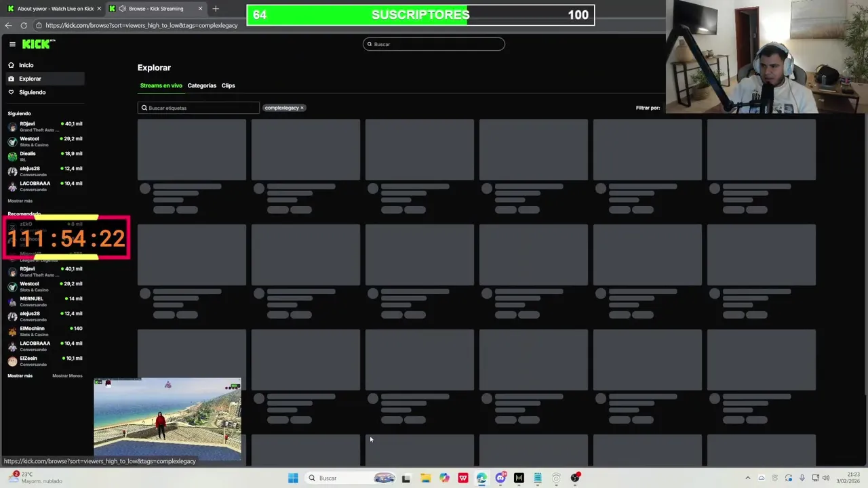
Task: Open LACOBRAAA in the Recomendado list
Action: pos(45,346)
